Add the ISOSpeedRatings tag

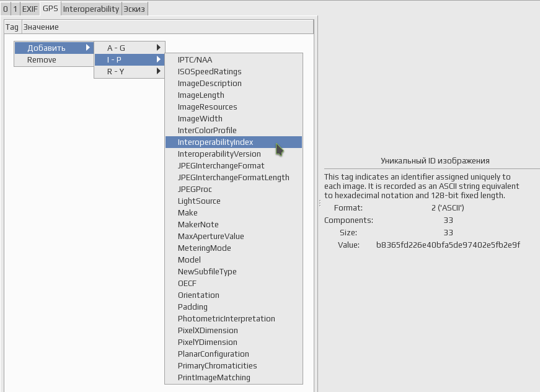[x=234, y=71]
